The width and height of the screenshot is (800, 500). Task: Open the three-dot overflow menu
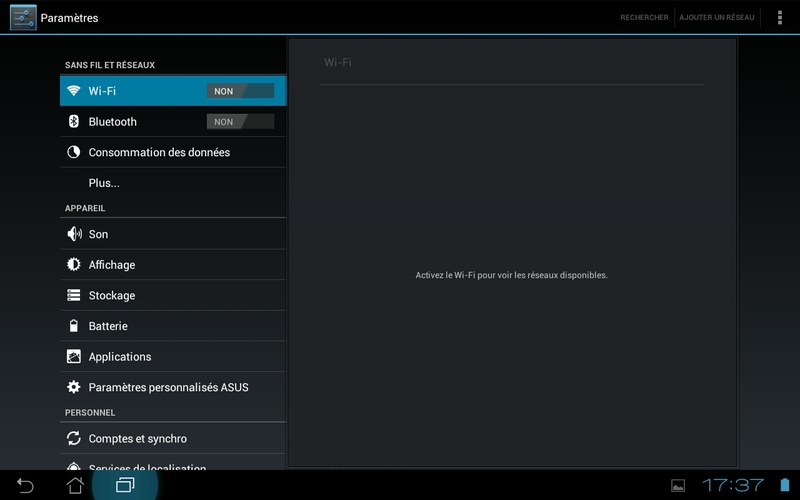780,17
